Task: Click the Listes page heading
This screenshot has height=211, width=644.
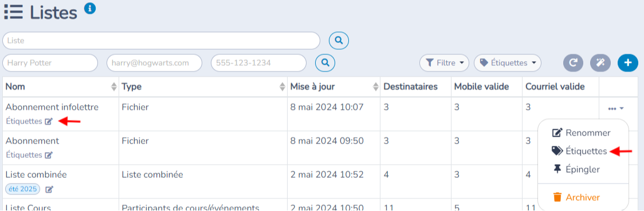Action: tap(53, 13)
